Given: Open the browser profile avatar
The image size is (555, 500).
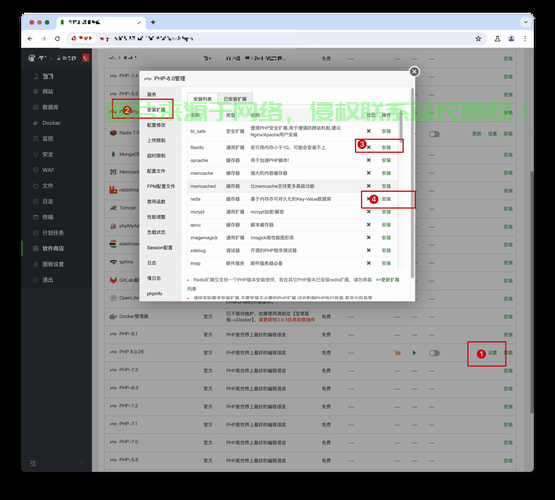Looking at the screenshot, I should [511, 39].
